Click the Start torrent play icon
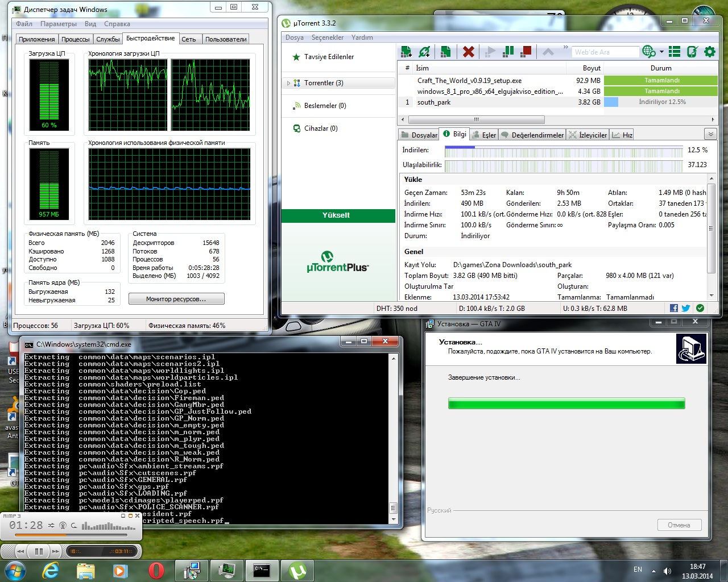Screen dimensions: 728x582 click(x=490, y=52)
